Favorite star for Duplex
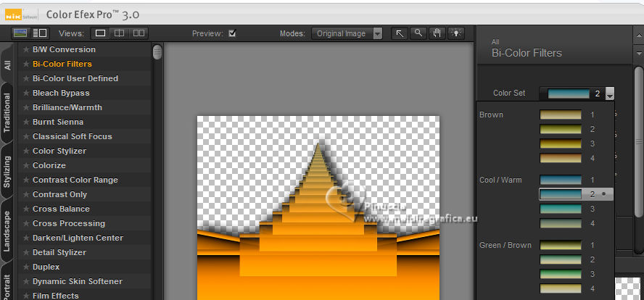This screenshot has height=300, width=644. click(26, 267)
